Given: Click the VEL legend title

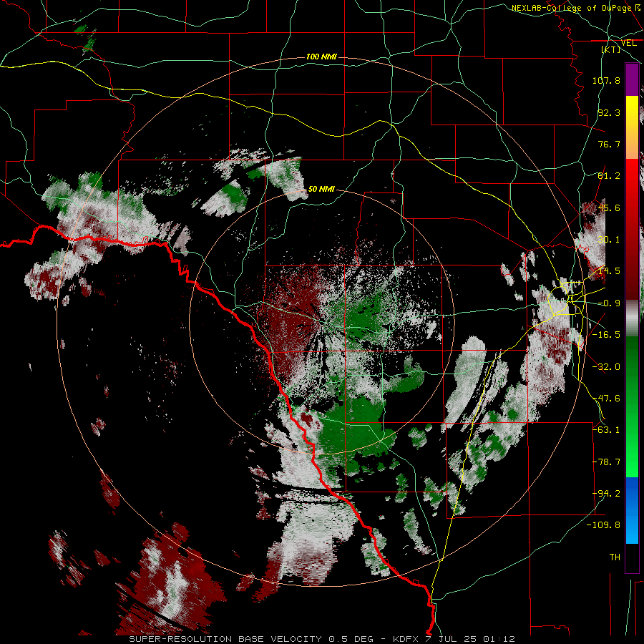Looking at the screenshot, I should tap(628, 43).
